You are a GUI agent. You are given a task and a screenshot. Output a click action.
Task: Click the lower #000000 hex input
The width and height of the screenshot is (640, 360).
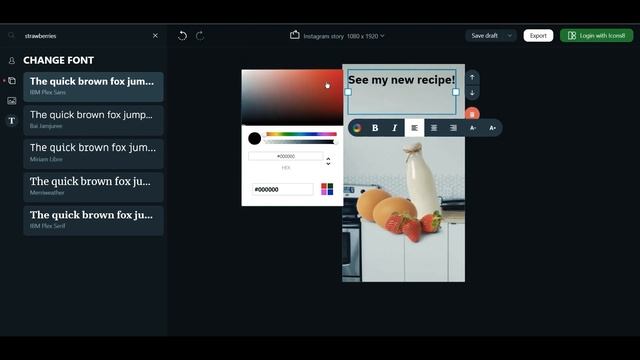[x=282, y=189]
